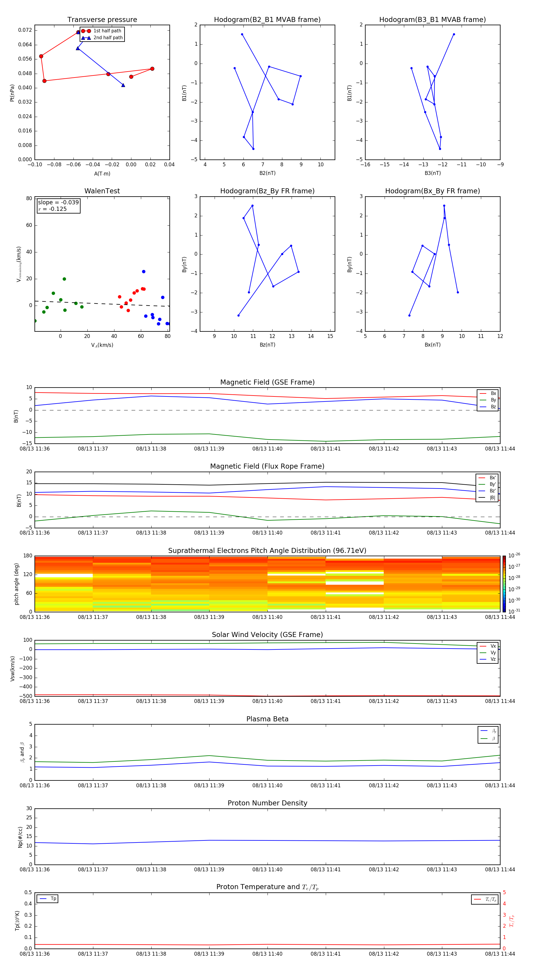The height and width of the screenshot is (980, 535).
Task: Click the 'Np(#/cc)' axis label
Action: (x=20, y=837)
